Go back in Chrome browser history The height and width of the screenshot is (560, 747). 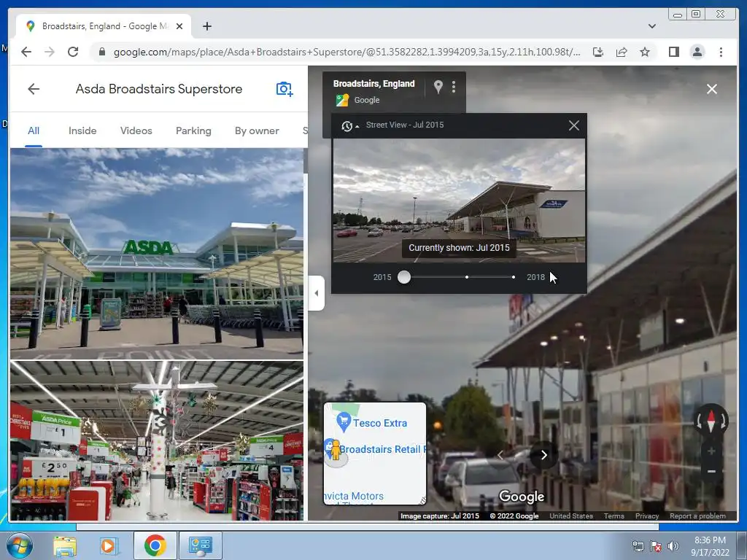[26, 52]
